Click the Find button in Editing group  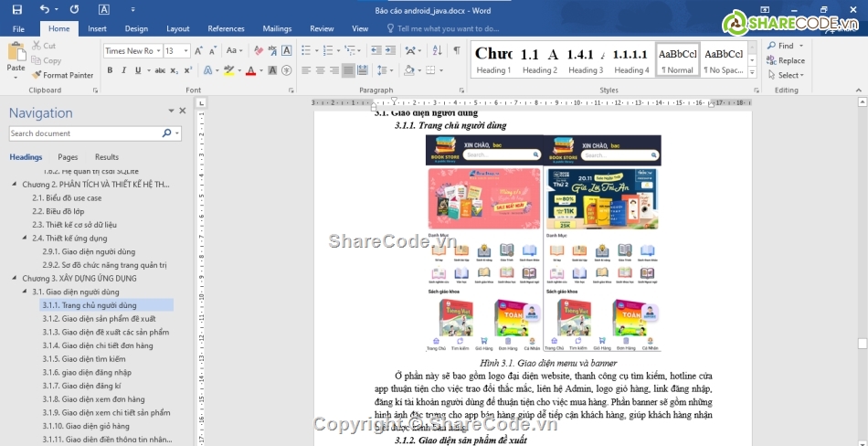pos(785,46)
